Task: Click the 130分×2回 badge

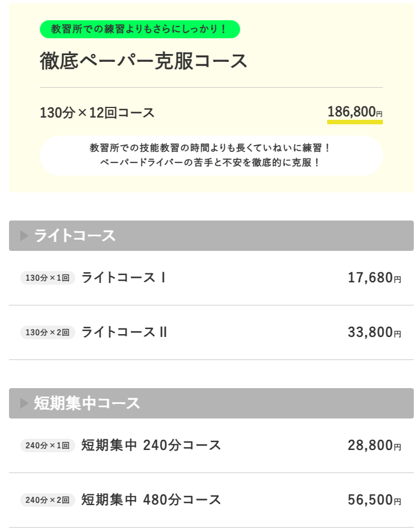Action: pyautogui.click(x=47, y=333)
